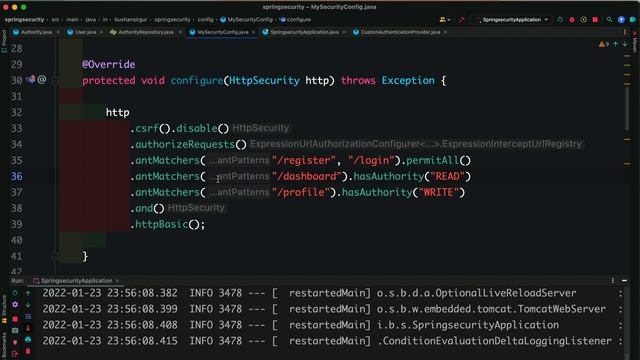The width and height of the screenshot is (640, 360).
Task: Click the red Stop icon in top toolbar
Action: [595, 20]
